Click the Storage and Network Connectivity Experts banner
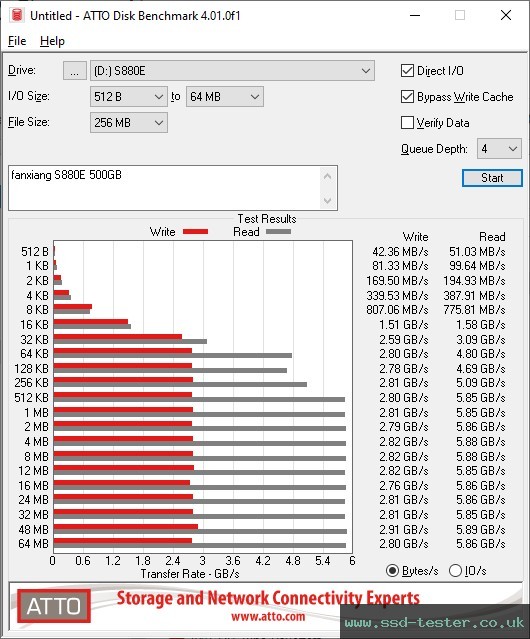The image size is (530, 639). (x=268, y=598)
